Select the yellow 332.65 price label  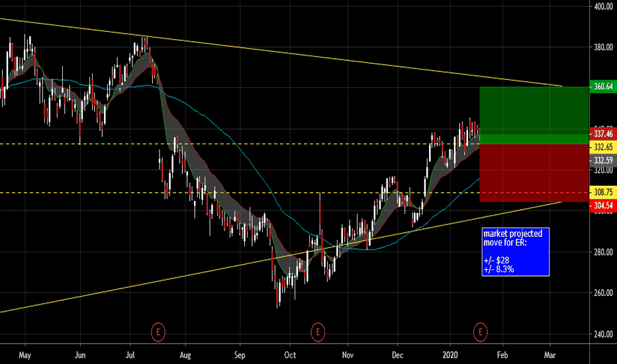point(603,147)
